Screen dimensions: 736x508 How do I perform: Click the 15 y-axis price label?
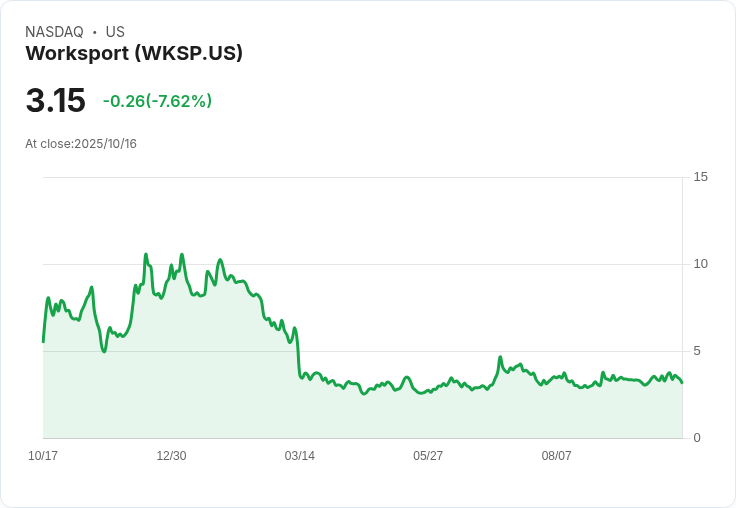pos(700,177)
